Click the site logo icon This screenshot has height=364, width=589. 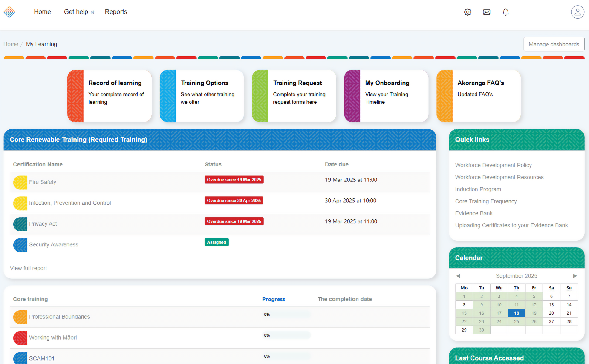click(9, 12)
